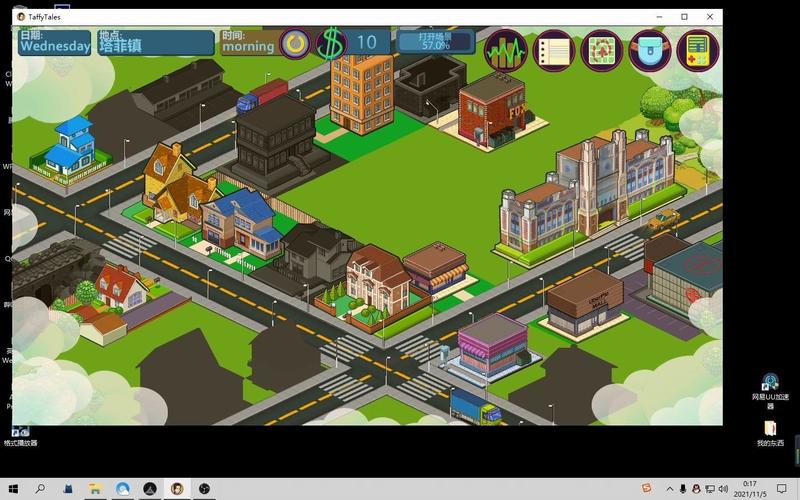Click the board game map icon
This screenshot has width=800, height=500.
click(602, 50)
